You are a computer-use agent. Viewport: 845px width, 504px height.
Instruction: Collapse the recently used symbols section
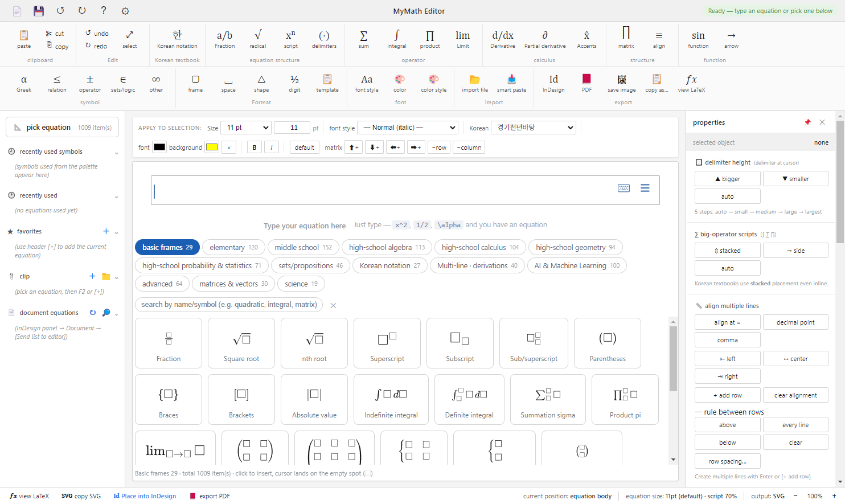tap(116, 153)
